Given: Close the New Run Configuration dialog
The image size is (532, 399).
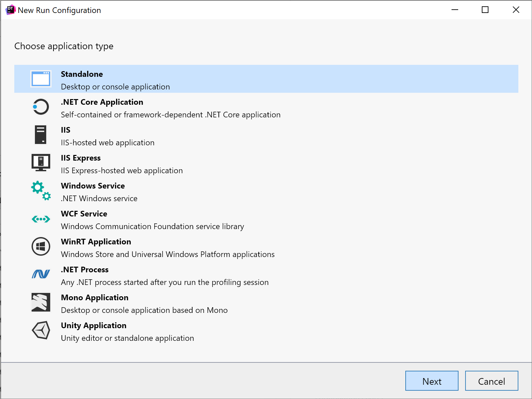Looking at the screenshot, I should [x=516, y=10].
